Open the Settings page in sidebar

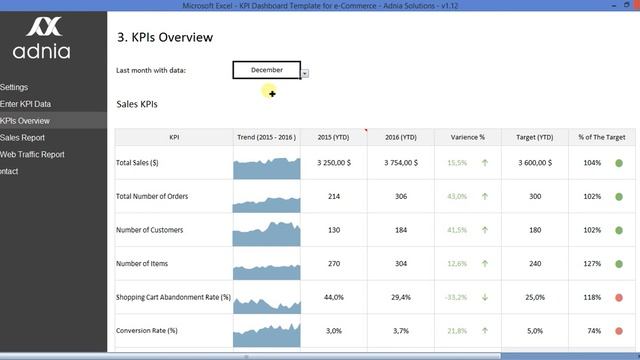(x=14, y=87)
